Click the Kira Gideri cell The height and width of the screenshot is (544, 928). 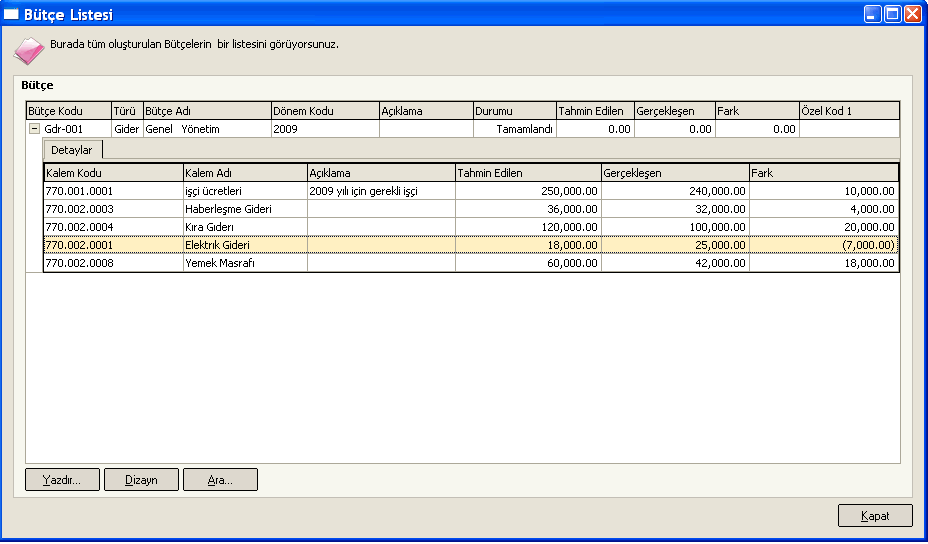pyautogui.click(x=245, y=227)
